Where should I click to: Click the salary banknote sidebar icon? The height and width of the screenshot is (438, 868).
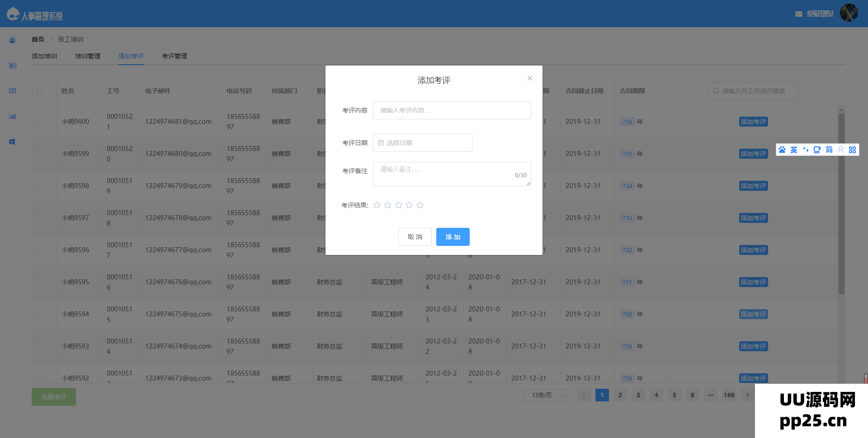pos(12,91)
